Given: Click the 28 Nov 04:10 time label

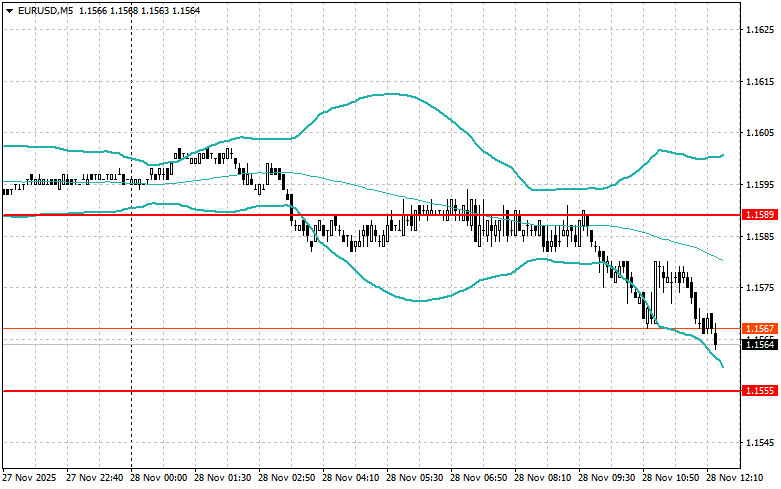Looking at the screenshot, I should [350, 478].
